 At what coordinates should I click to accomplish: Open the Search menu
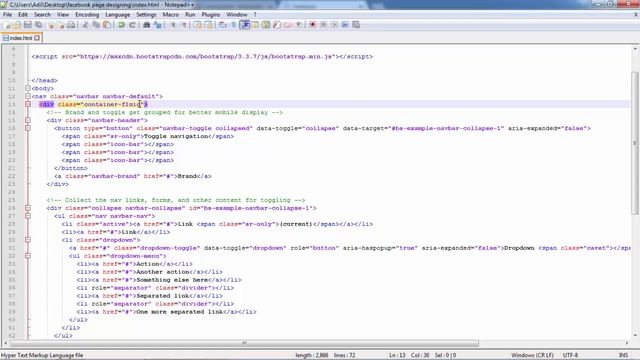click(42, 15)
